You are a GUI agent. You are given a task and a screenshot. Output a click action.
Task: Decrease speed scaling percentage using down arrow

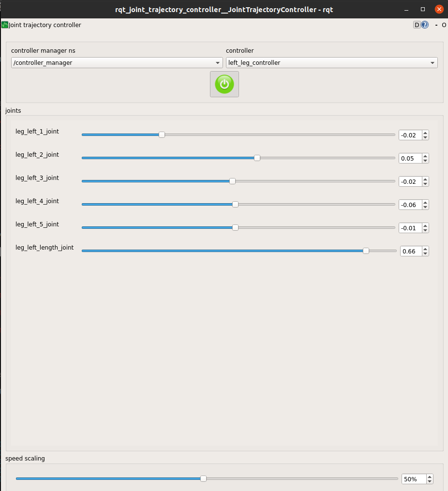tap(429, 481)
